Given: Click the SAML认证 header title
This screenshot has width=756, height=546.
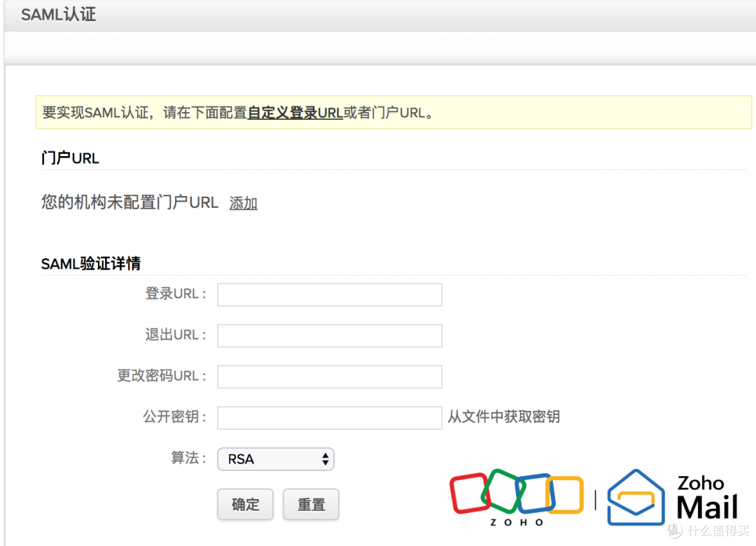Looking at the screenshot, I should (x=58, y=15).
